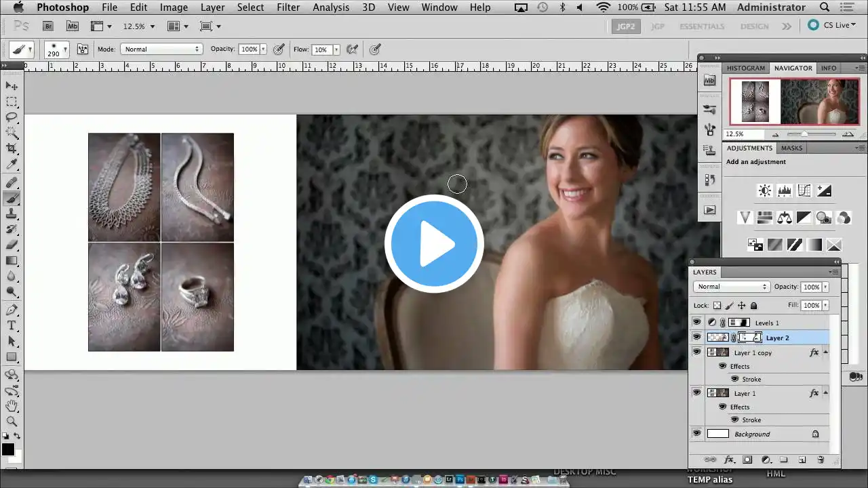868x488 pixels.
Task: Toggle visibility of Background layer
Action: coord(696,434)
